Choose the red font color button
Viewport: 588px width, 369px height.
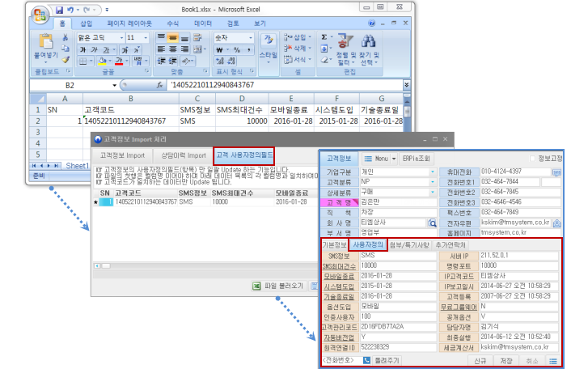click(x=119, y=61)
